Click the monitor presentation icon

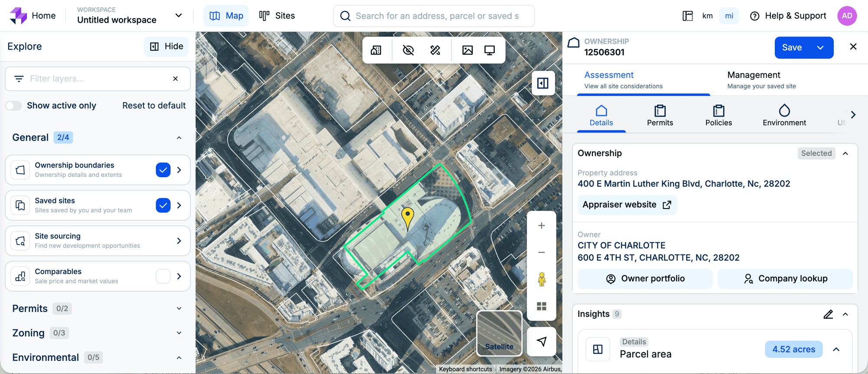tap(490, 50)
